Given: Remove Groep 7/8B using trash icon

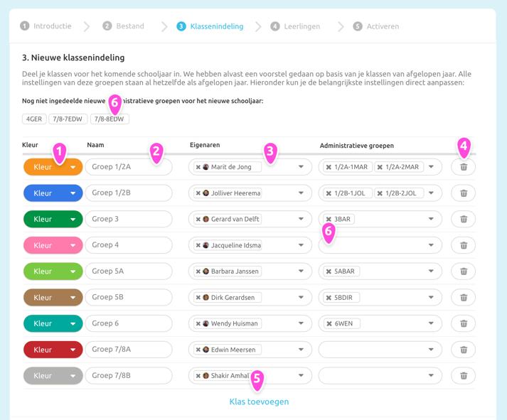Looking at the screenshot, I should point(464,375).
